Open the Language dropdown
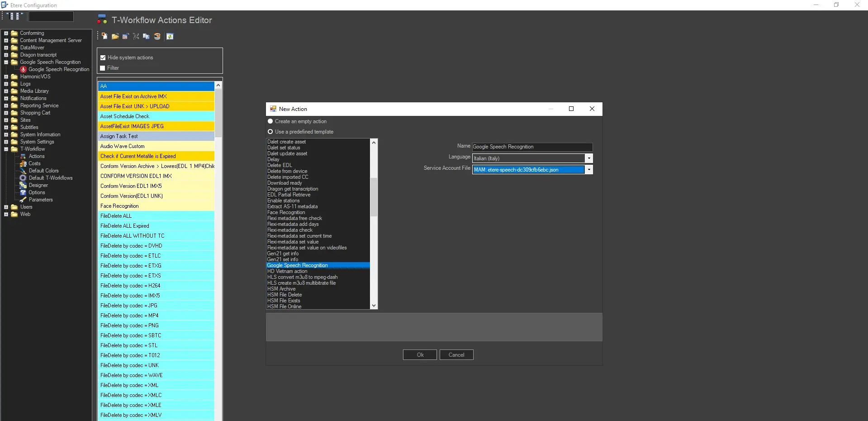 pyautogui.click(x=588, y=158)
